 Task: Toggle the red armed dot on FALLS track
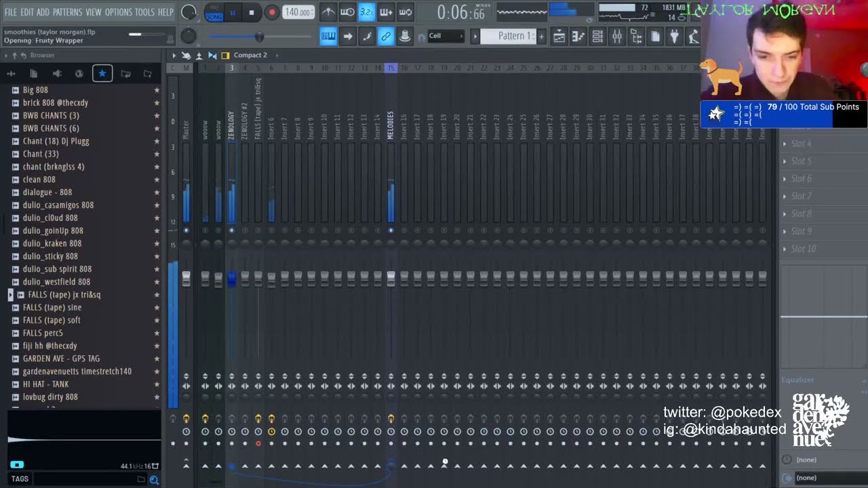click(x=258, y=444)
